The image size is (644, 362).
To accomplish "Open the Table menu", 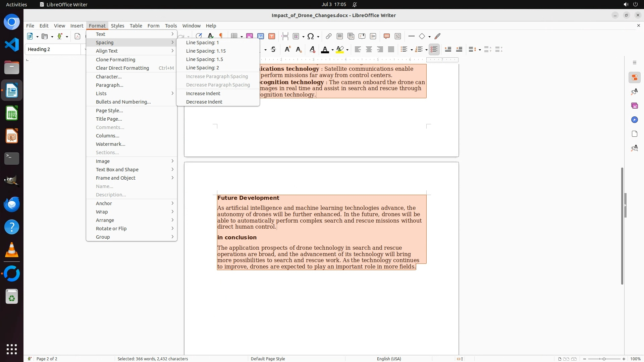I will (x=136, y=25).
